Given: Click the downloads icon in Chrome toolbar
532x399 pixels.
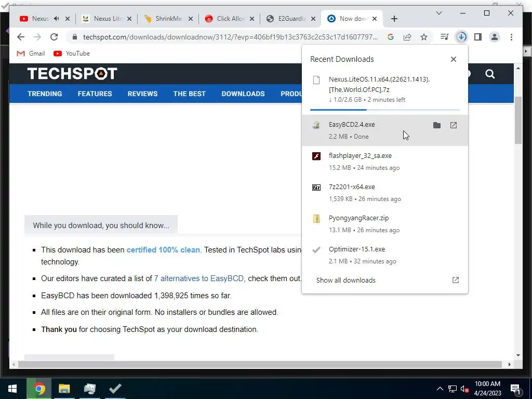Looking at the screenshot, I should coord(461,37).
